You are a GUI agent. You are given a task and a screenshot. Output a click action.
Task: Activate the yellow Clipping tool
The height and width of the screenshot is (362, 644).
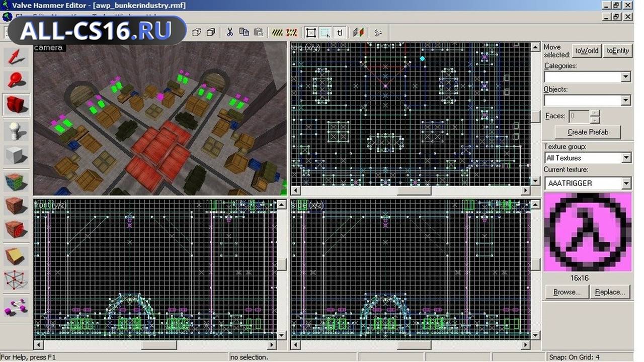click(17, 256)
